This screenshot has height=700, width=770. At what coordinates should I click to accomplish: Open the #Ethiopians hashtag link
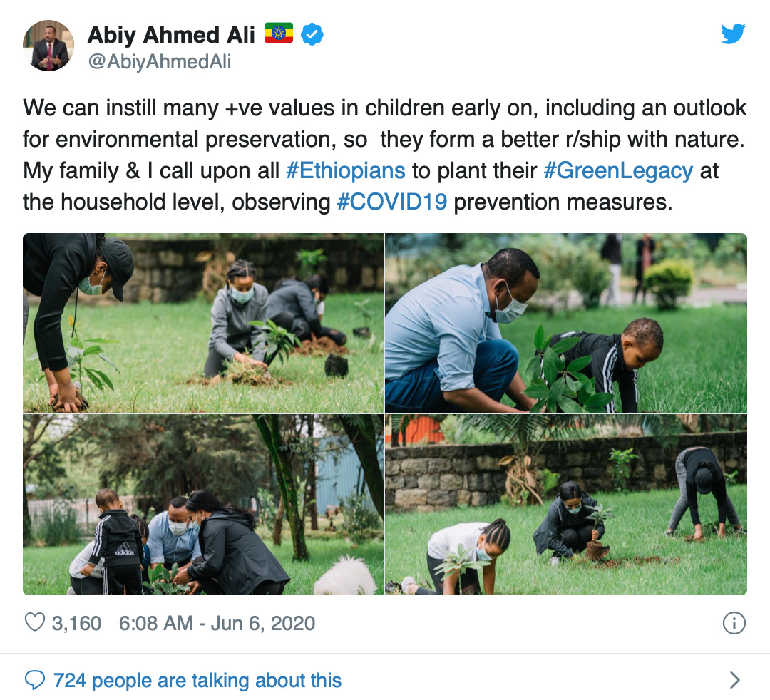tap(345, 171)
